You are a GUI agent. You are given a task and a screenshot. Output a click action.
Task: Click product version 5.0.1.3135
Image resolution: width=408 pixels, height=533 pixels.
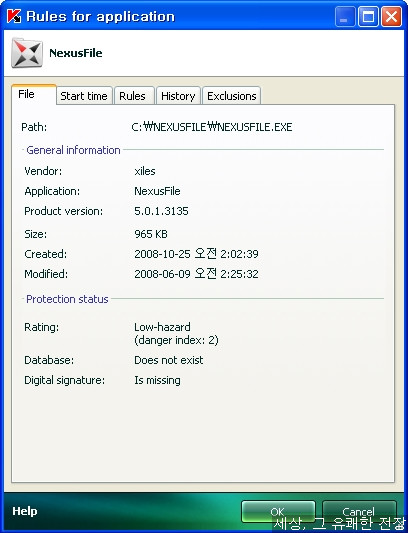coord(161,211)
